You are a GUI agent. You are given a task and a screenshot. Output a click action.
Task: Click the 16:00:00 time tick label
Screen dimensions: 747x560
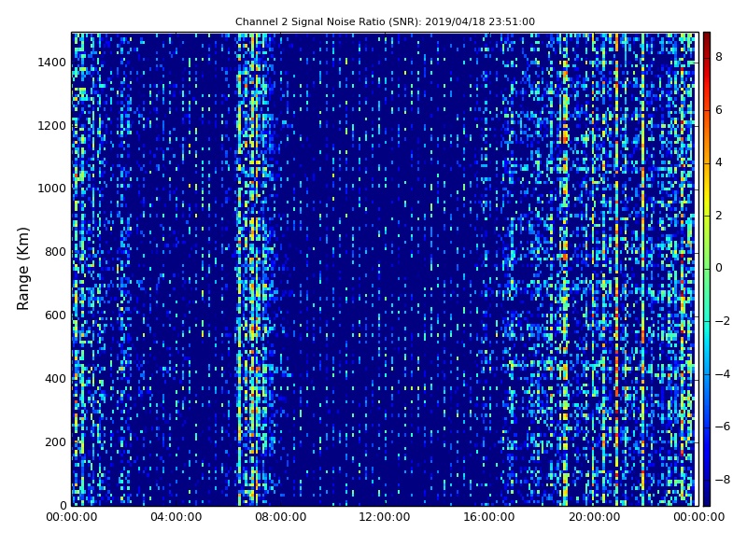click(489, 517)
